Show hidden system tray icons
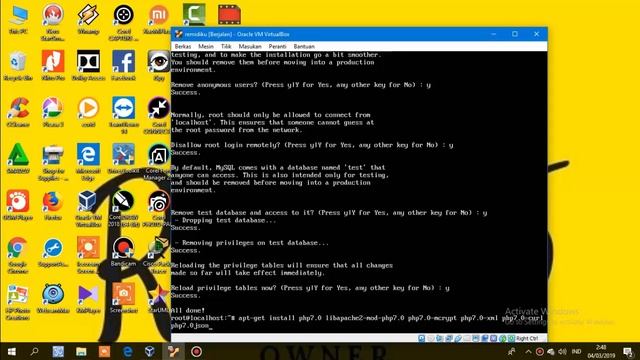 click(x=528, y=351)
